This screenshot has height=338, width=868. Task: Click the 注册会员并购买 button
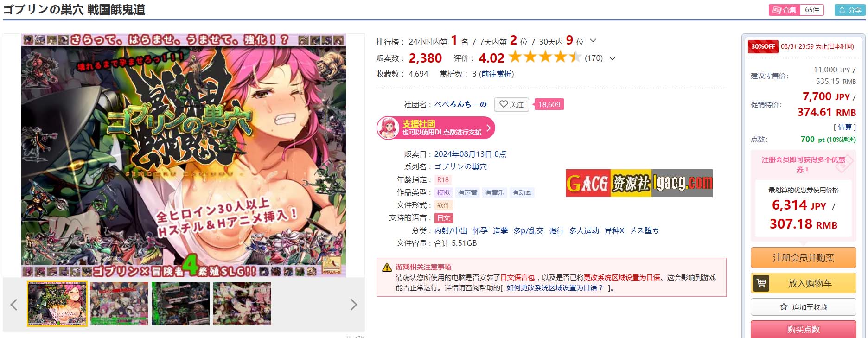(803, 258)
